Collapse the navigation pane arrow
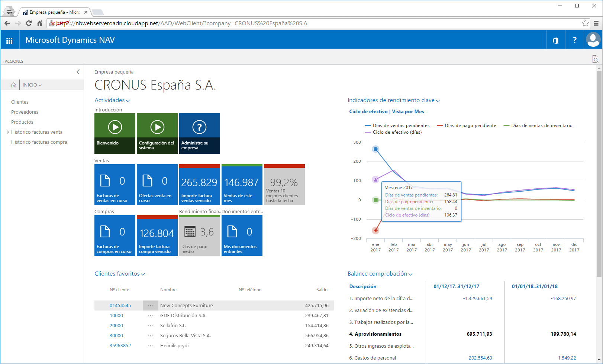The image size is (603, 364). 78,72
